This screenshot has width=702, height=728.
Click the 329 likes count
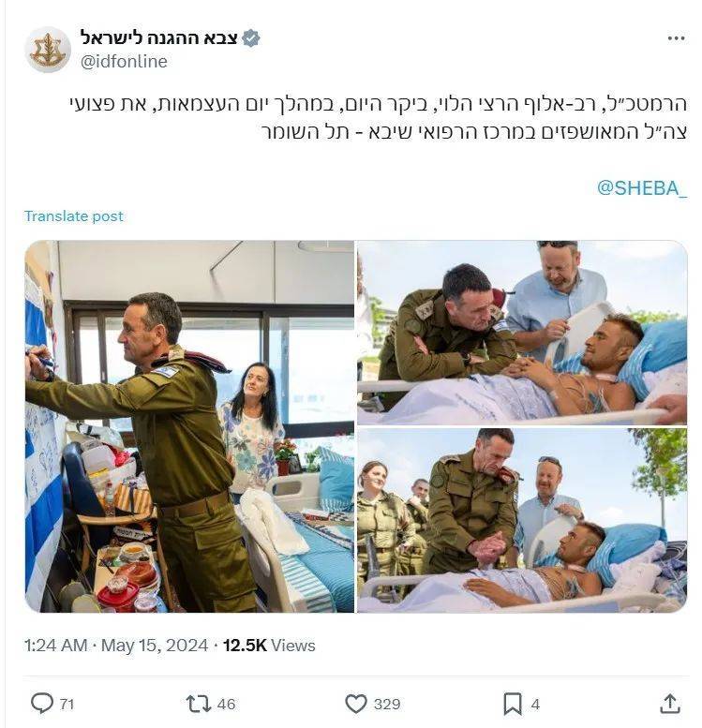(x=387, y=705)
